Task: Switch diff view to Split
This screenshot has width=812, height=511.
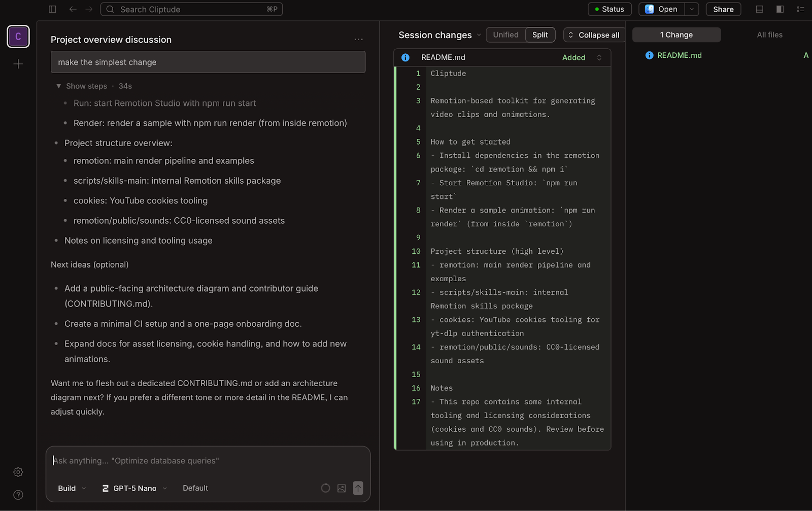Action: pos(539,35)
